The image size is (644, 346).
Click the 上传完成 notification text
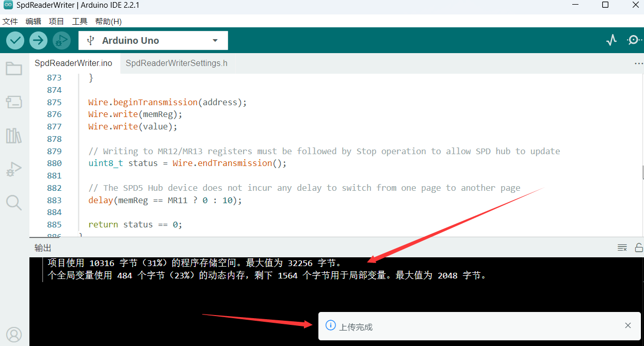pyautogui.click(x=356, y=327)
